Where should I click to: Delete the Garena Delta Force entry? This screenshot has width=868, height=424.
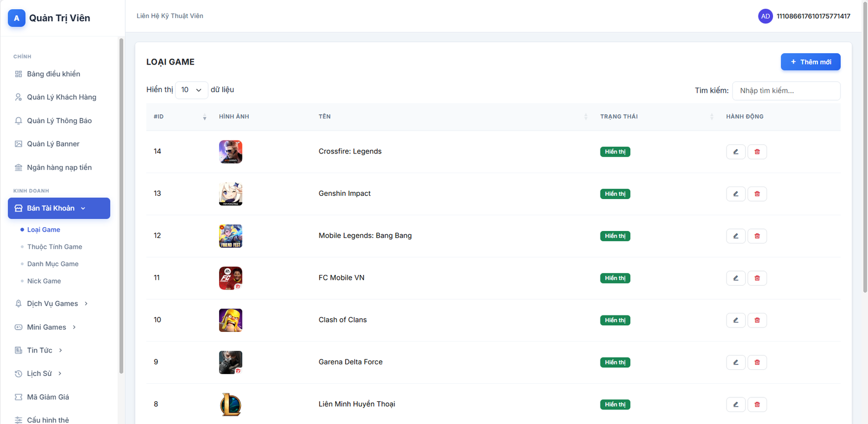(x=757, y=362)
